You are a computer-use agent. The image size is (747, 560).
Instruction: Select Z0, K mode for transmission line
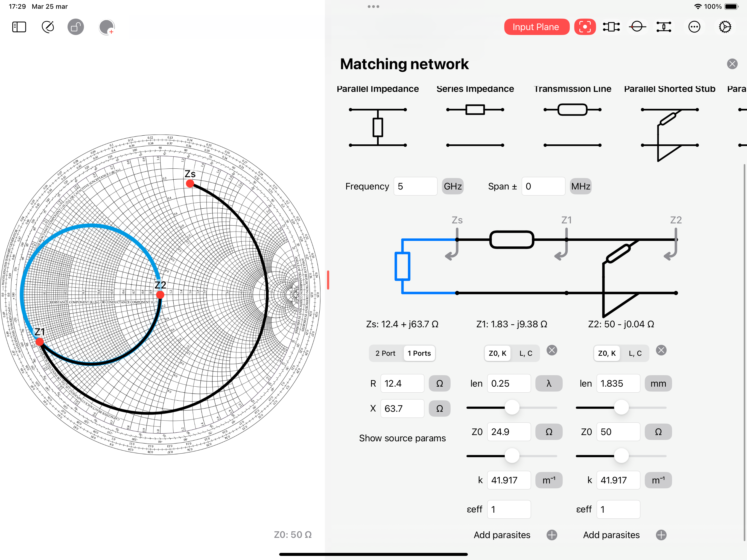497,353
